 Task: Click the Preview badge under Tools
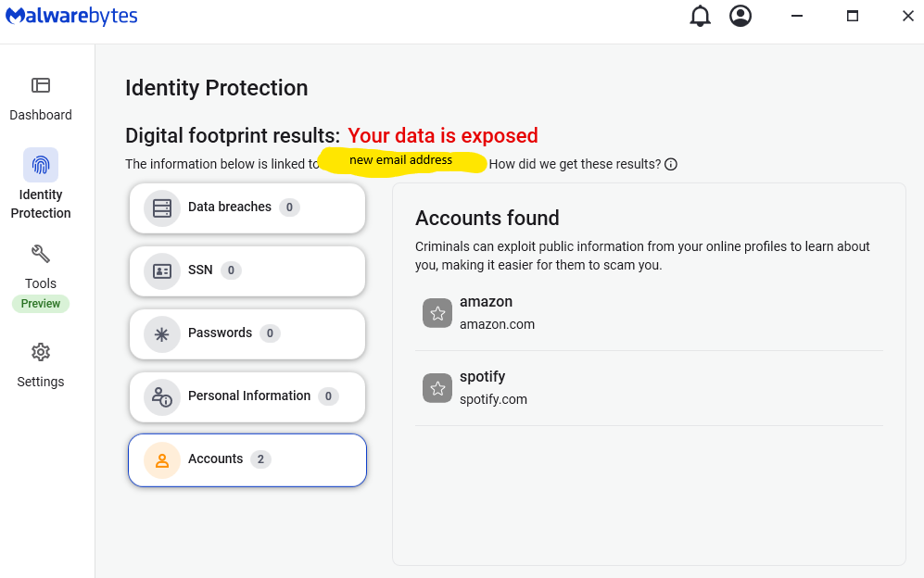coord(41,304)
